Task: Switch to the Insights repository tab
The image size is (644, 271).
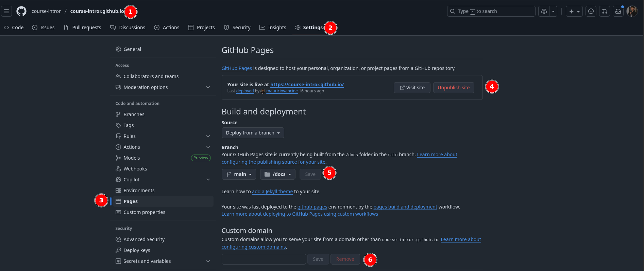Action: (273, 28)
